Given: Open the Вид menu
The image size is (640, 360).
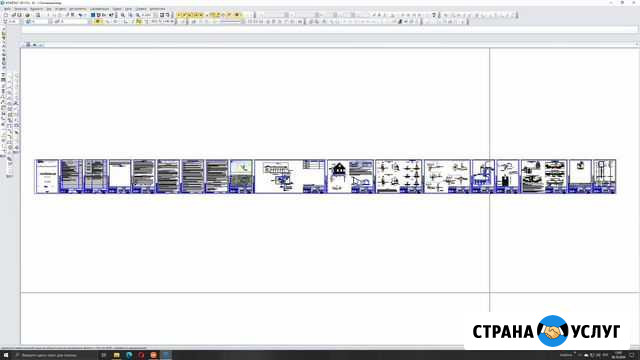Looking at the screenshot, I should [49, 9].
